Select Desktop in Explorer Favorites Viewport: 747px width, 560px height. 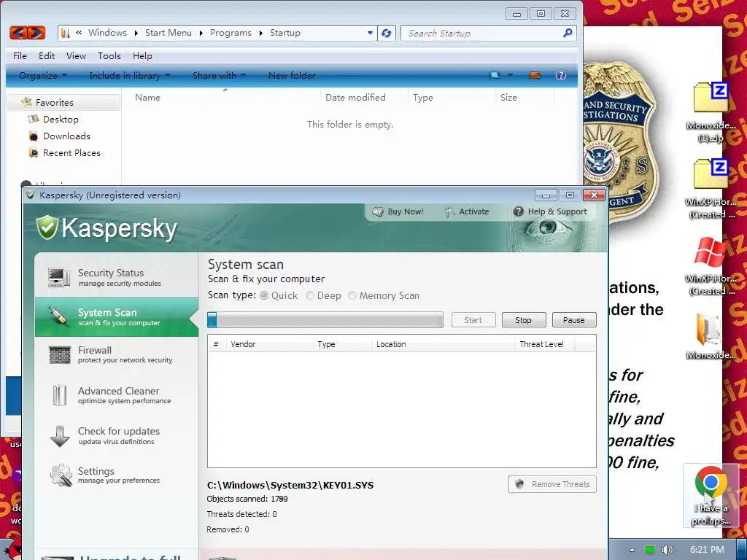[61, 119]
